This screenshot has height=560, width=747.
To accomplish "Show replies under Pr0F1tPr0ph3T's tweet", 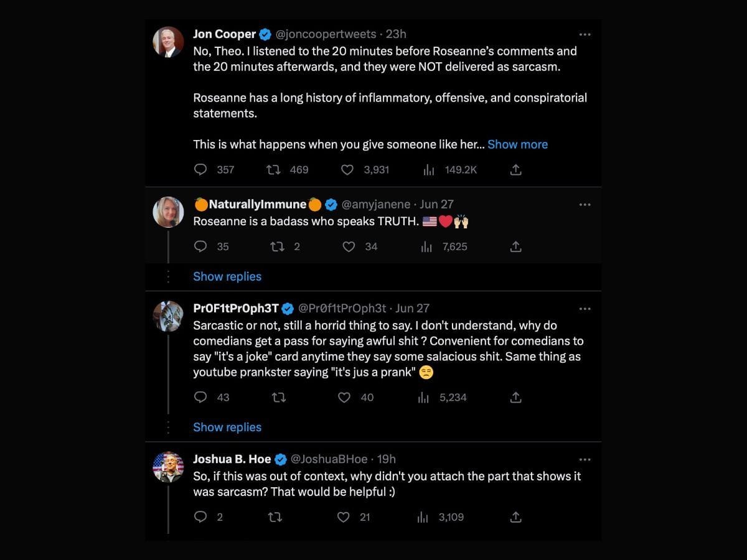I will click(227, 427).
